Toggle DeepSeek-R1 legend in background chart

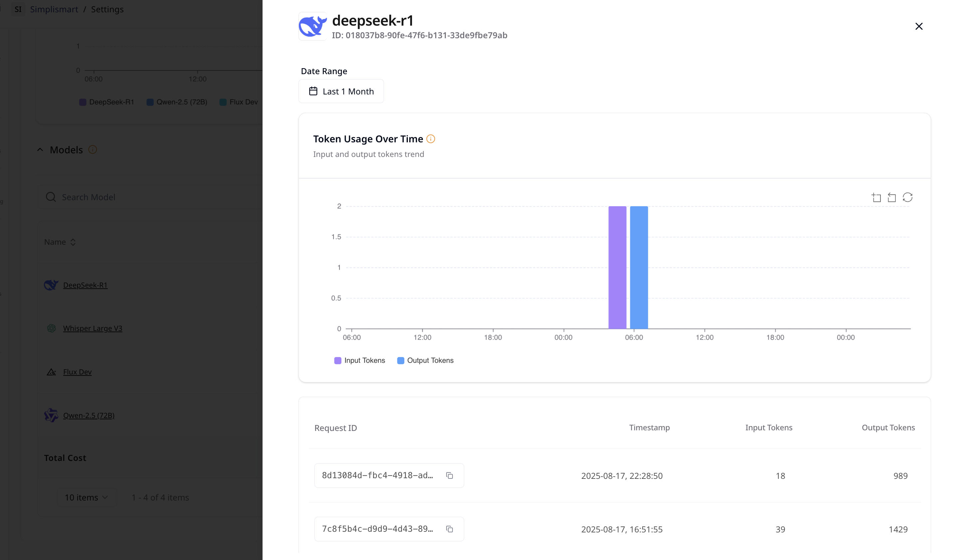click(x=106, y=102)
